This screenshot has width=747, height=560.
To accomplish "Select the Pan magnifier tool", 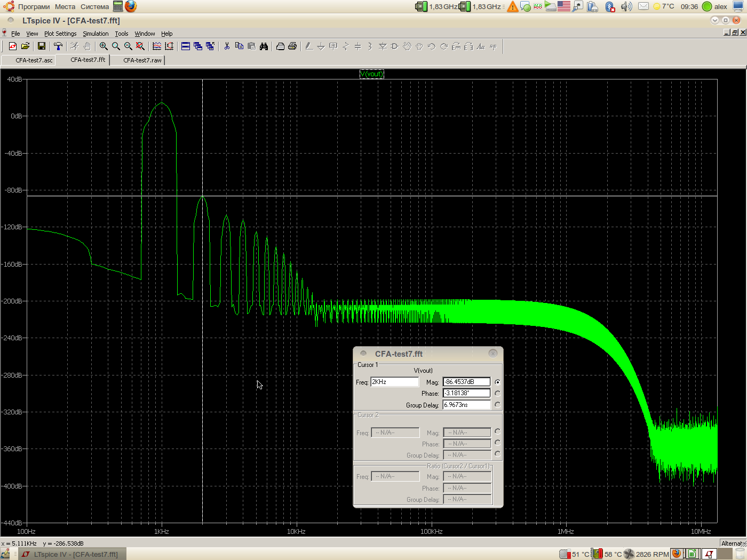I will pyautogui.click(x=116, y=46).
